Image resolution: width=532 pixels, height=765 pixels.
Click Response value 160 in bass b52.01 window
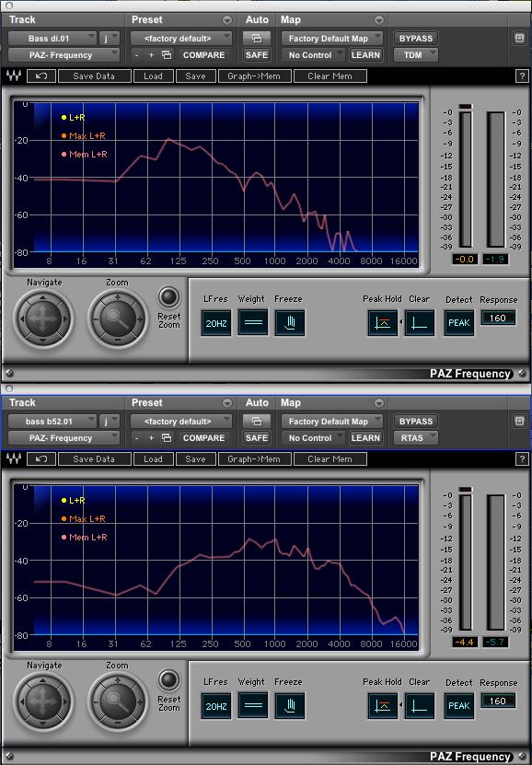(x=498, y=701)
